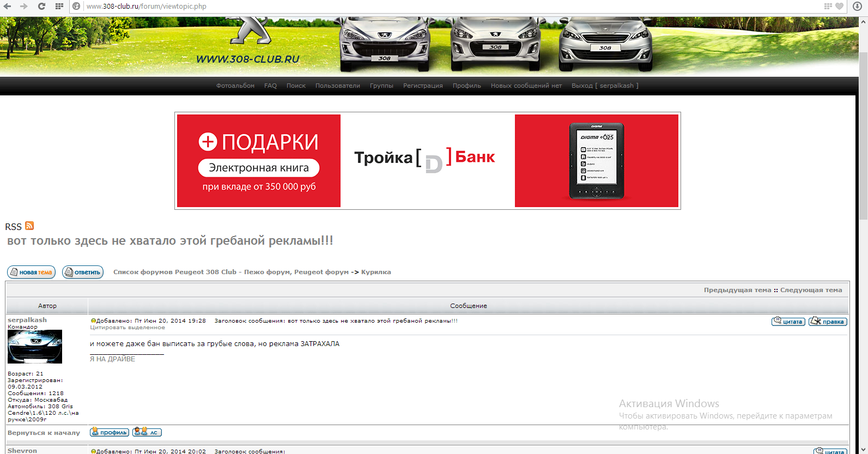Click the browser back arrow

pos(7,7)
